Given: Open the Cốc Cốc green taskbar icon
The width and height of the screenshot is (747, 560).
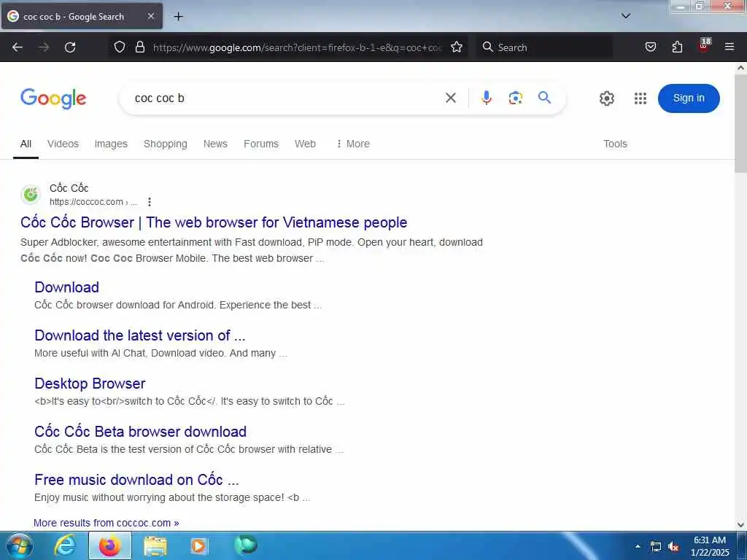Looking at the screenshot, I should tap(246, 545).
